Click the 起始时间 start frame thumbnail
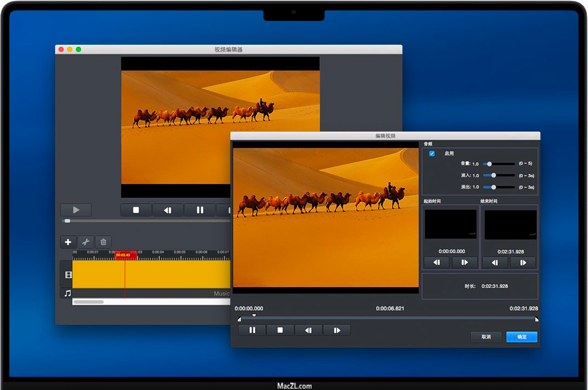588x390 pixels. point(451,224)
